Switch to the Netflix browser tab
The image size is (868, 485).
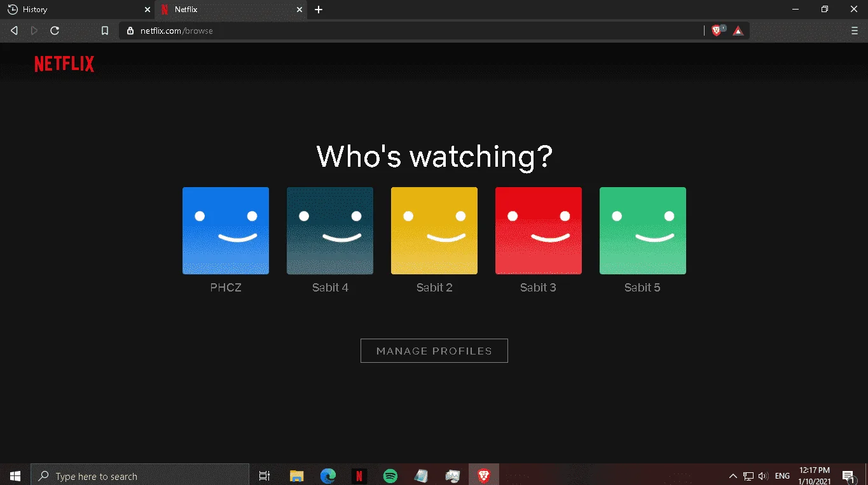[232, 10]
